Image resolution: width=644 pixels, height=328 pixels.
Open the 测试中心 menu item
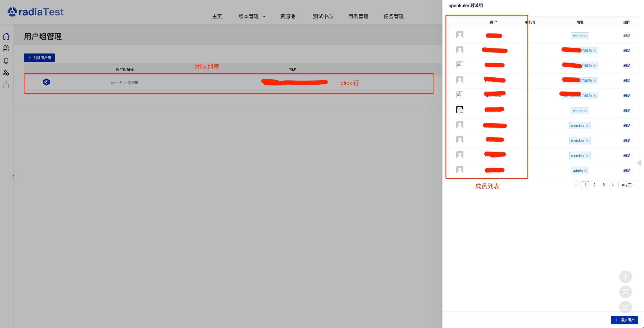323,16
